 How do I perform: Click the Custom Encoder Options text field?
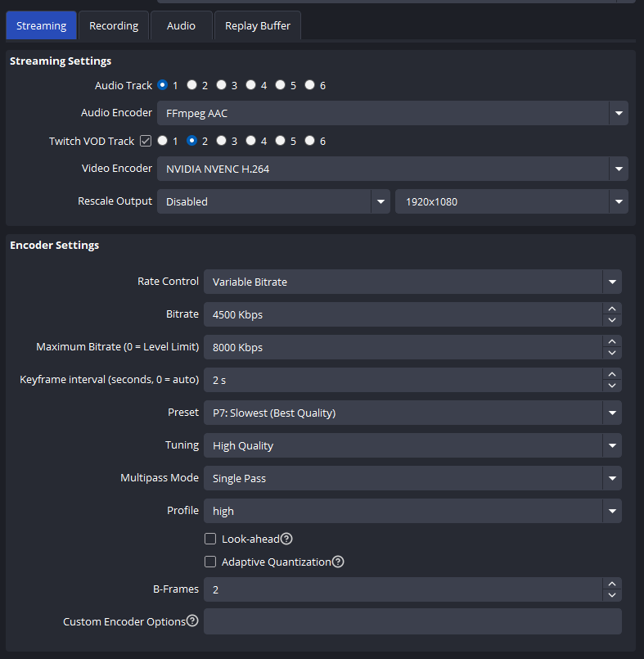coord(412,621)
